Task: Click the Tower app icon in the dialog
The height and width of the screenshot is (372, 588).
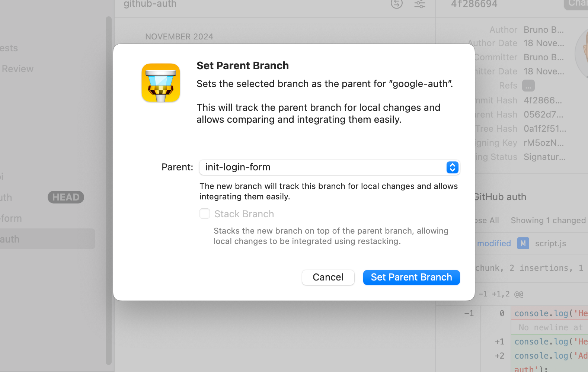Action: [x=160, y=83]
